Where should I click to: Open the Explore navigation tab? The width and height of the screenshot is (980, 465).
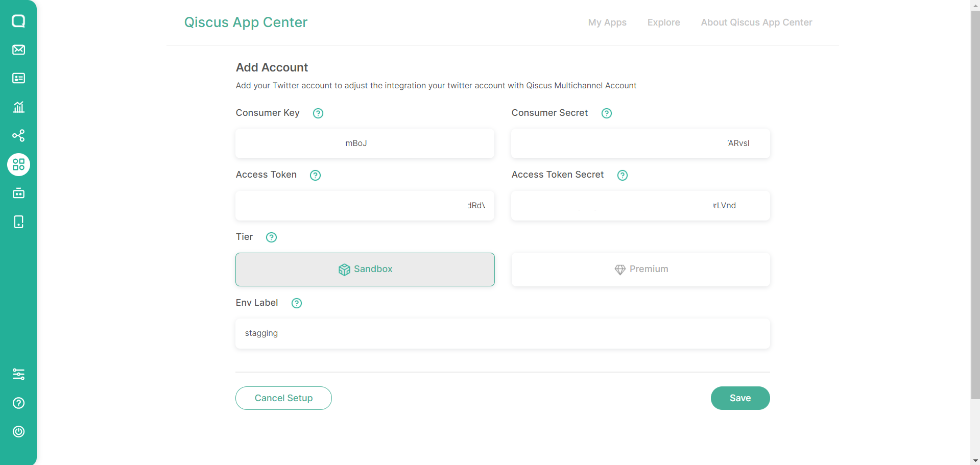point(663,22)
